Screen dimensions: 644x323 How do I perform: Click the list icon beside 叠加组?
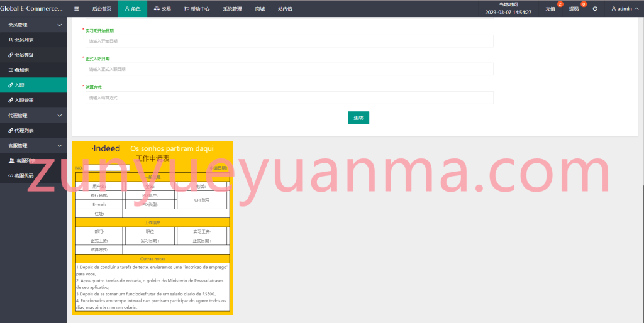click(11, 70)
